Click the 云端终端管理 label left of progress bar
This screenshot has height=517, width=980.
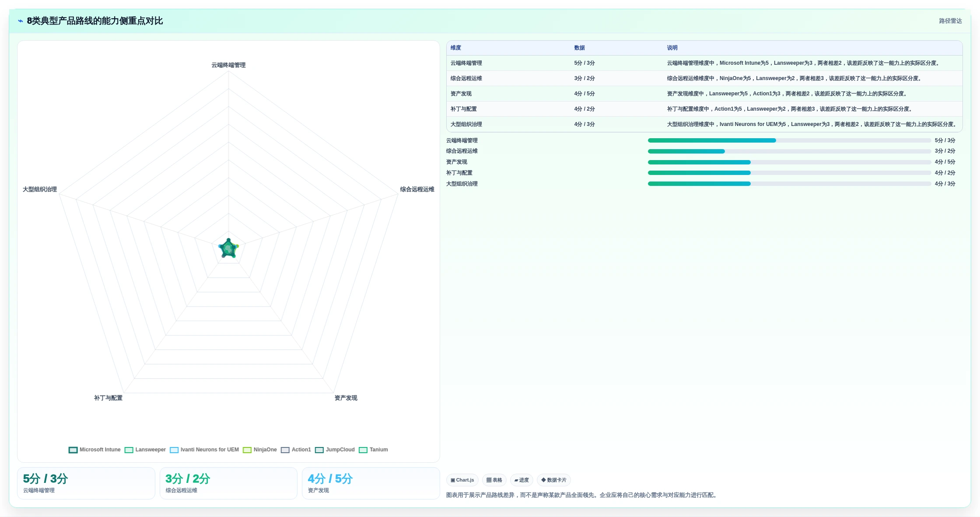(x=462, y=140)
